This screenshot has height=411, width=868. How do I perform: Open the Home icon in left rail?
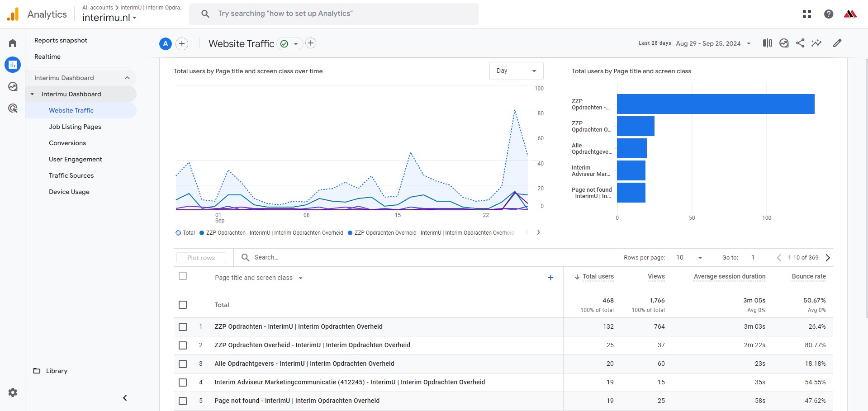pyautogui.click(x=13, y=43)
